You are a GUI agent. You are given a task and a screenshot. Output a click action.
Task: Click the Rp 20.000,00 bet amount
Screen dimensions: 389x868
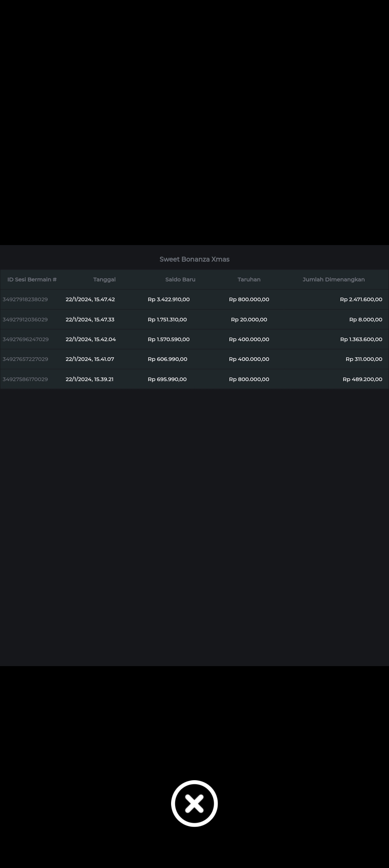(x=249, y=320)
